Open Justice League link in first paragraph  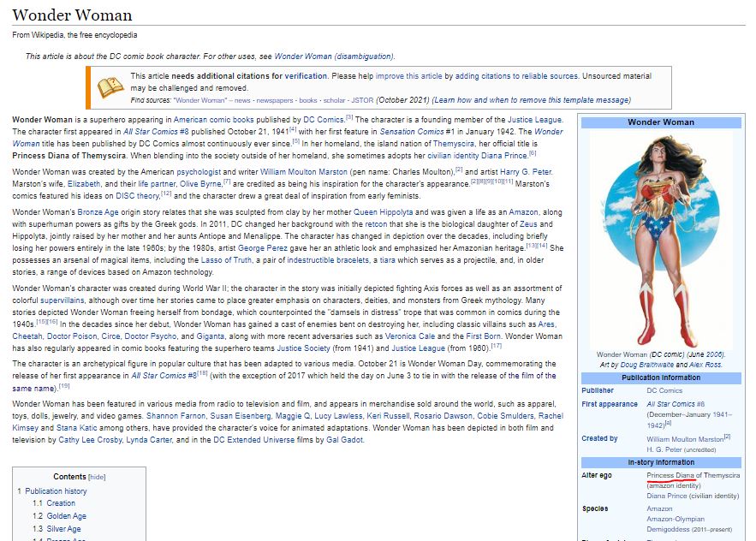point(534,120)
